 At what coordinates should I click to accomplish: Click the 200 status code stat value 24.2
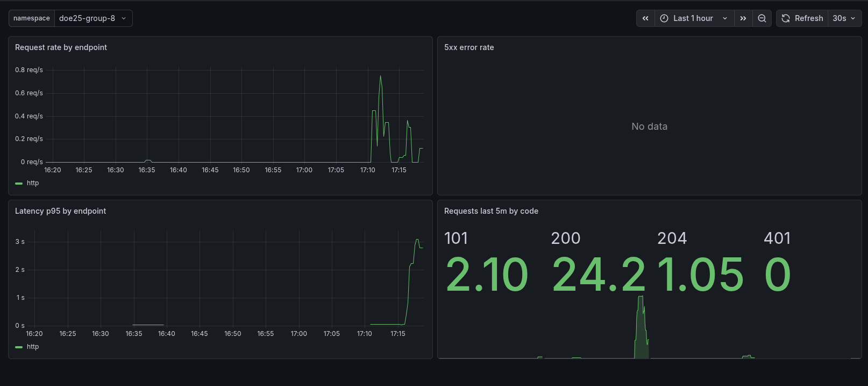point(599,275)
